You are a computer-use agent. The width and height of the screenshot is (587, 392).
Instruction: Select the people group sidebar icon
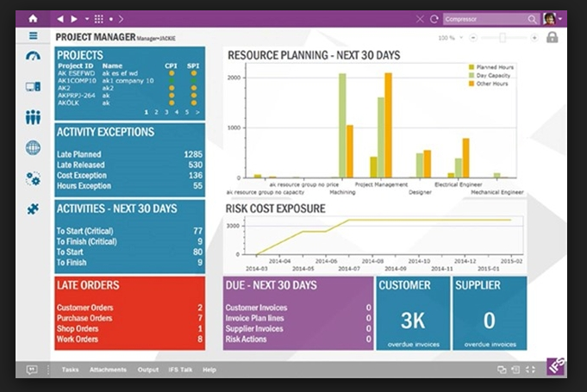[33, 117]
